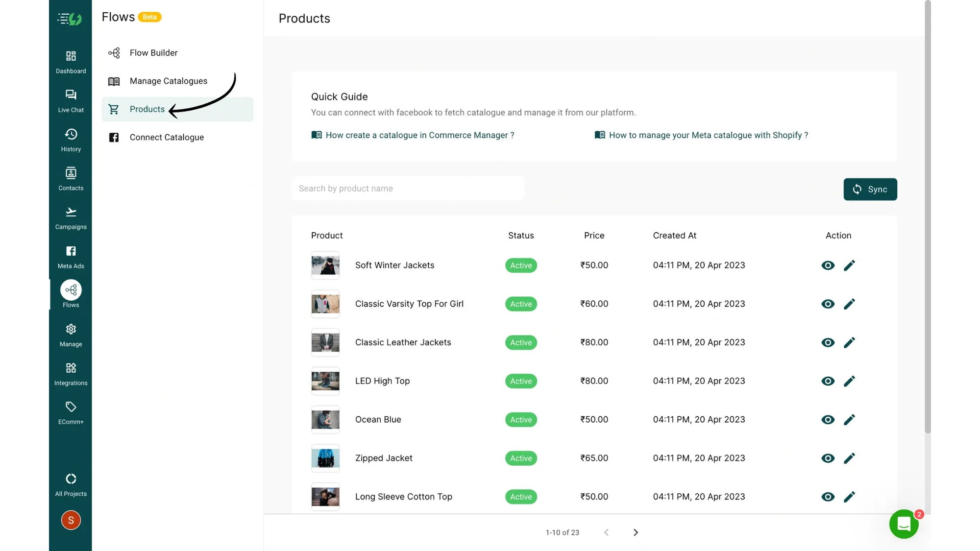Select Manage Catalogues from Flows menu
Image resolution: width=980 pixels, height=551 pixels.
[168, 81]
